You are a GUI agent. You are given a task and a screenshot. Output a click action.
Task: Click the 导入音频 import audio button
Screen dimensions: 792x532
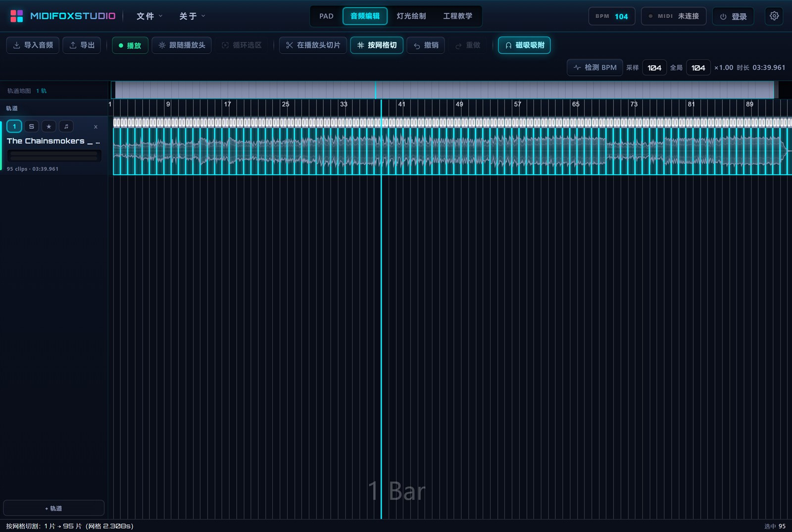pos(33,45)
